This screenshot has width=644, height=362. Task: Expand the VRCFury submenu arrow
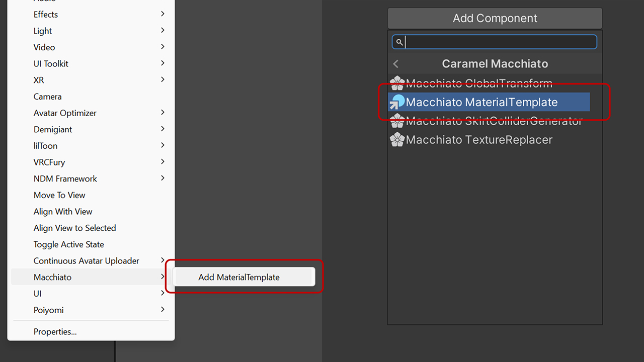[163, 162]
